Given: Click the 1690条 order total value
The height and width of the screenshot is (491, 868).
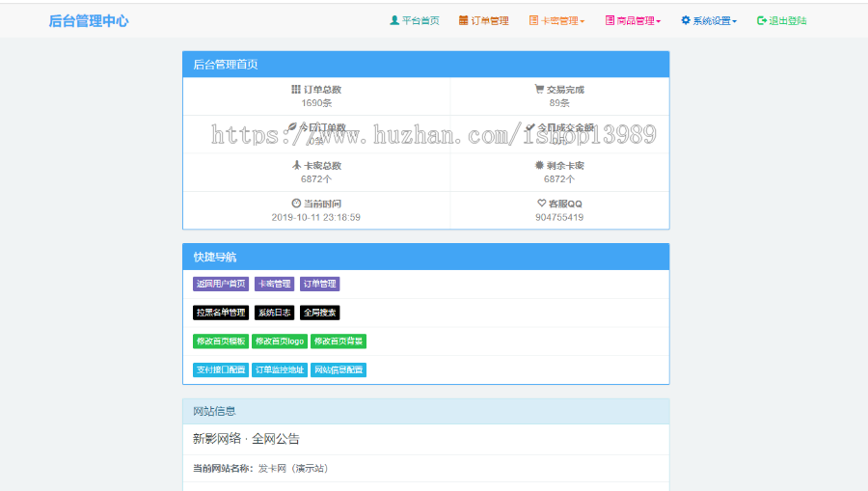Looking at the screenshot, I should (x=316, y=103).
